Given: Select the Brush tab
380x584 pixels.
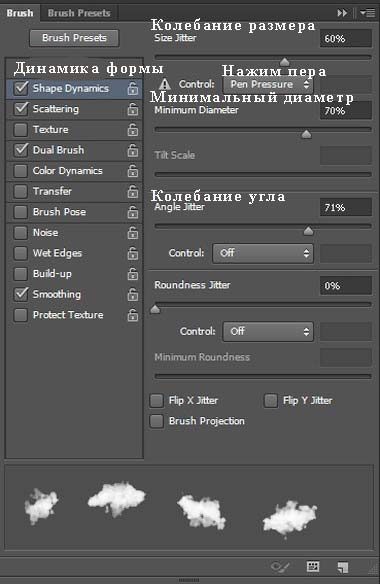Looking at the screenshot, I should coord(20,13).
